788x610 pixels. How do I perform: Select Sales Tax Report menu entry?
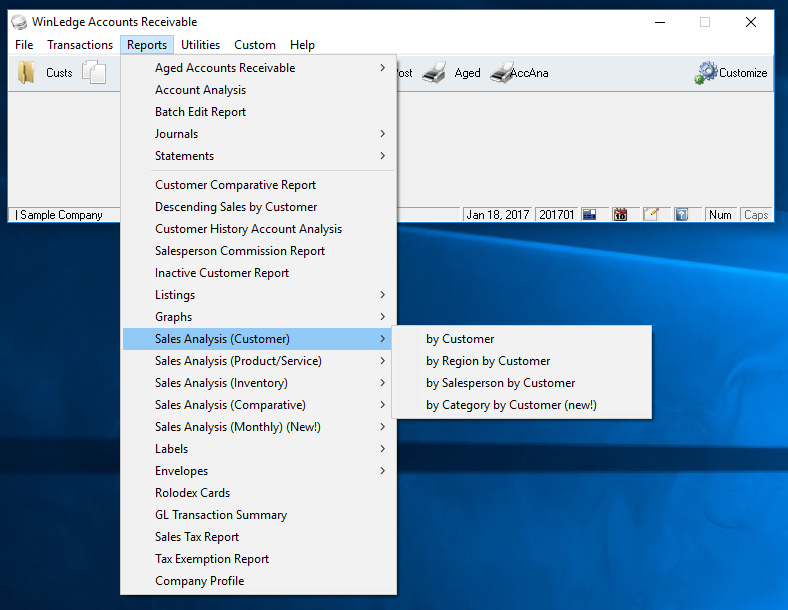197,537
